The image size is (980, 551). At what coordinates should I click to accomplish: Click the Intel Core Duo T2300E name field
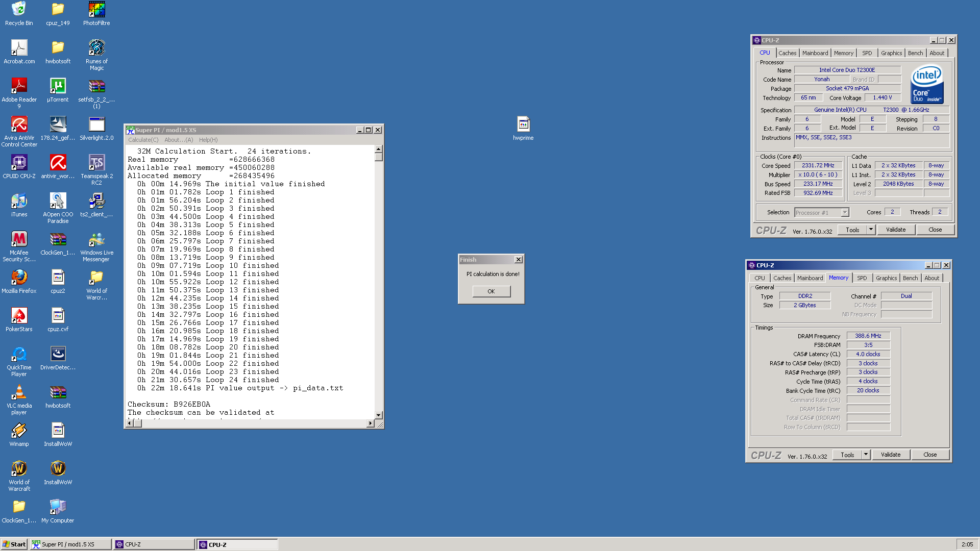[x=847, y=70]
